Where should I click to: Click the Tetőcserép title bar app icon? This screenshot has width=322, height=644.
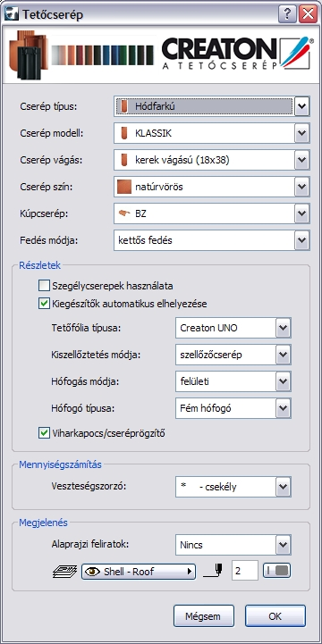13,15
